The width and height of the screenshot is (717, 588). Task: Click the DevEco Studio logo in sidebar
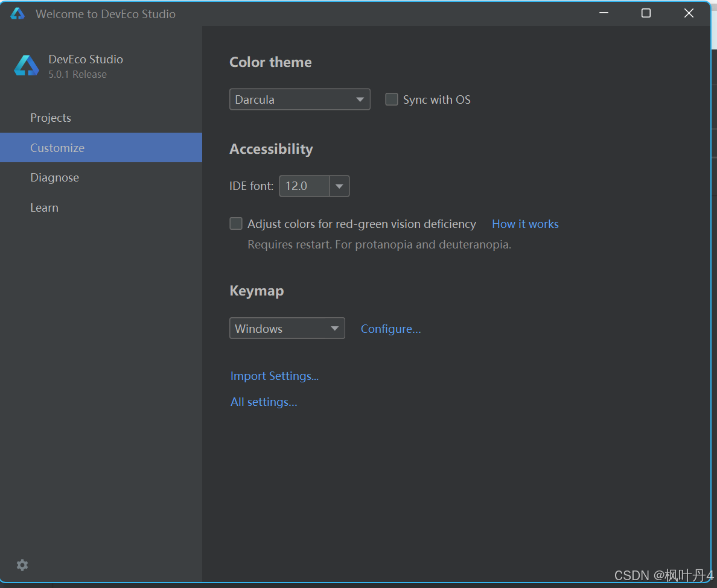(x=27, y=66)
